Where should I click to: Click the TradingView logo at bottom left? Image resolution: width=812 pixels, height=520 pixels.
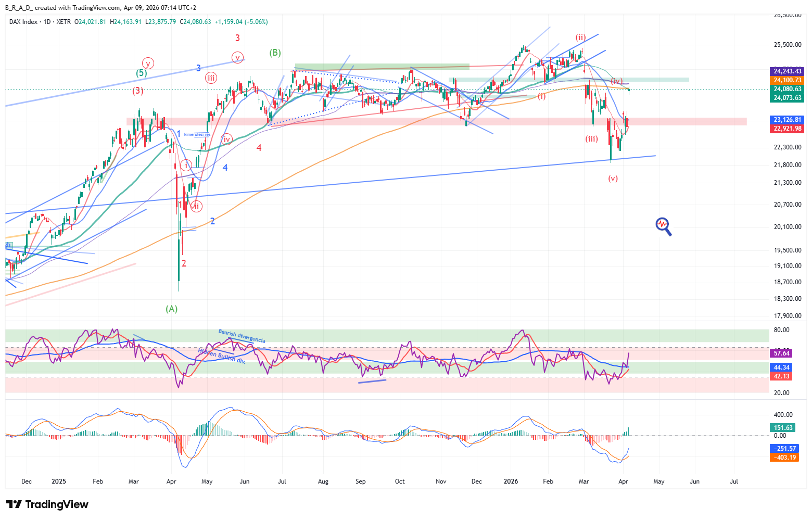47,504
